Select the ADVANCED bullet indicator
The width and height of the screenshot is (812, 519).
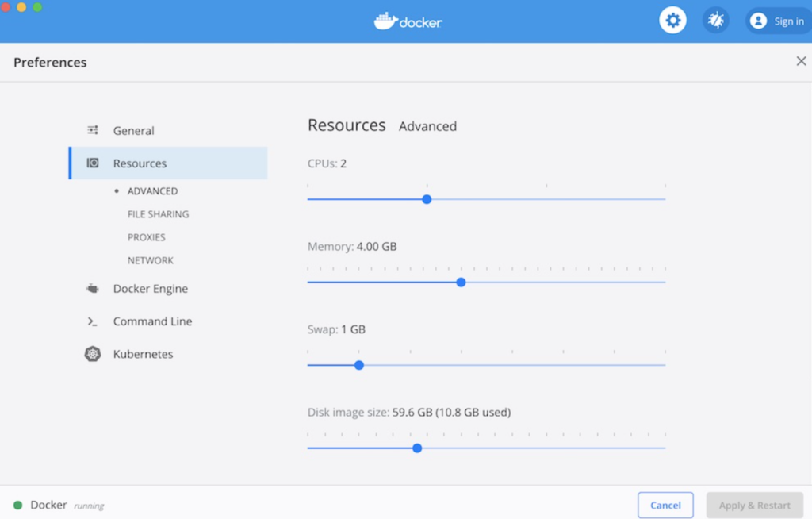[117, 190]
